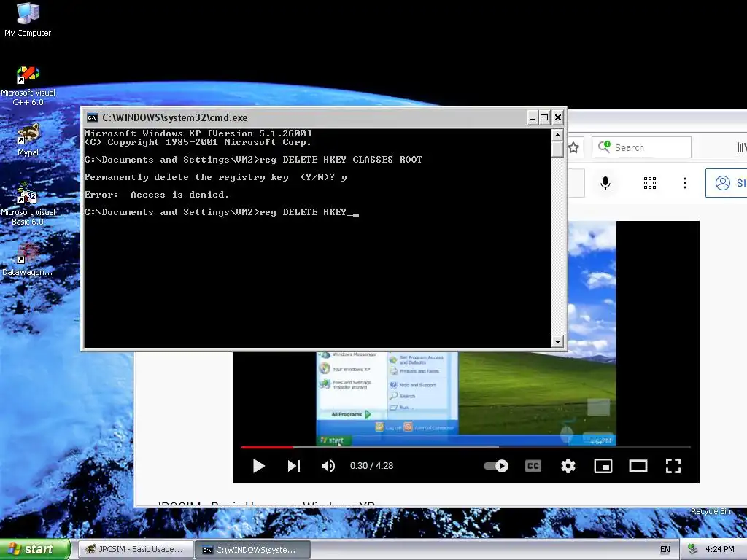Click the 0:30 / 4:28 time display

coord(371,466)
